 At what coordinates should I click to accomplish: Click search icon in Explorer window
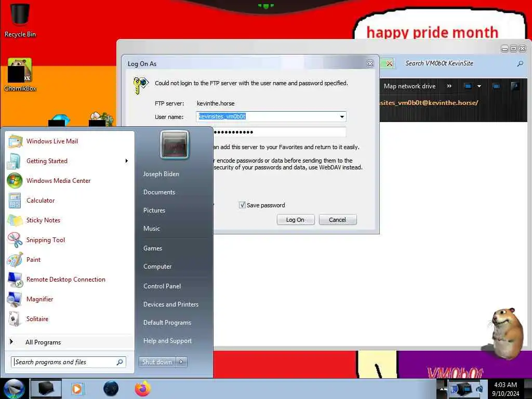tap(520, 63)
